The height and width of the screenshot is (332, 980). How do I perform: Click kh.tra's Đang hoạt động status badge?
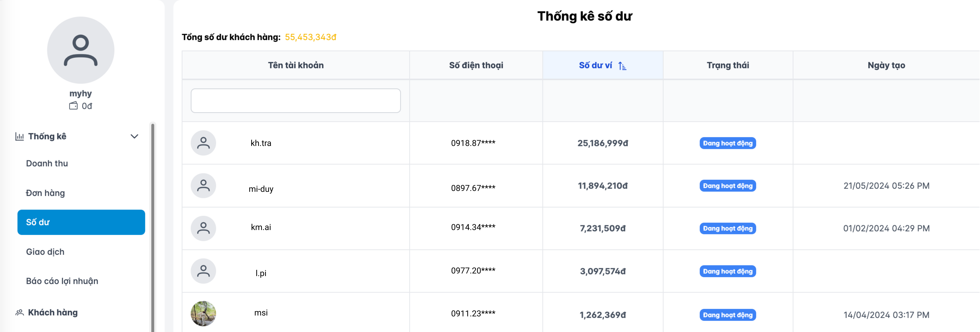(727, 143)
